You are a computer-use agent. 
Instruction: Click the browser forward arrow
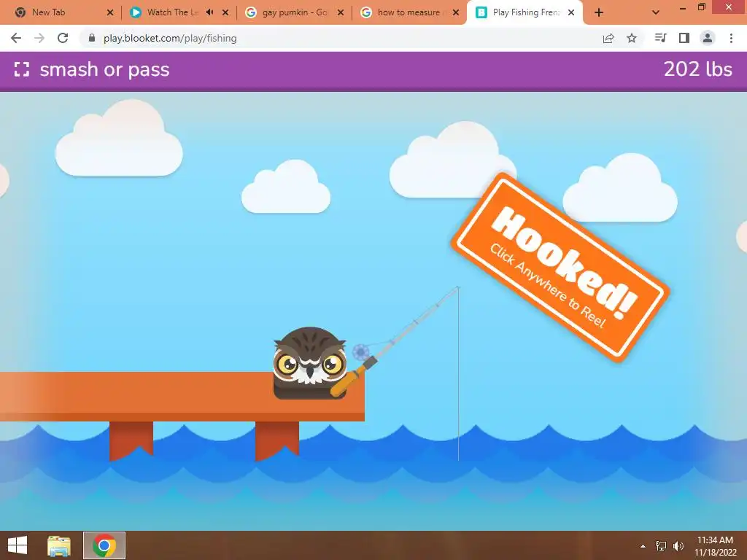pyautogui.click(x=39, y=38)
